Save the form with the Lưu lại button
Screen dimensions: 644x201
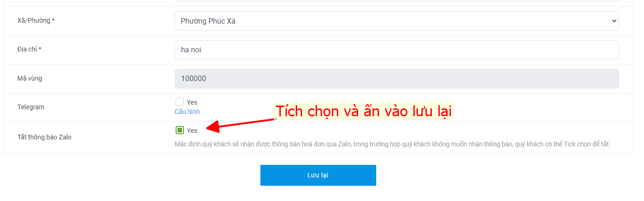(318, 175)
